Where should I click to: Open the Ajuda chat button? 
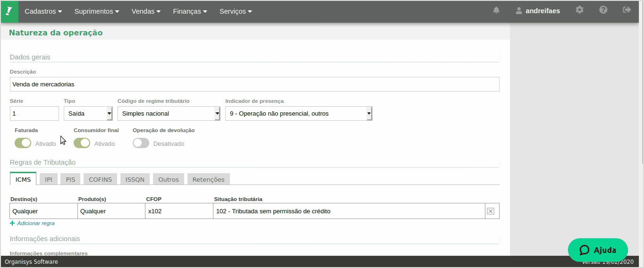tap(598, 250)
